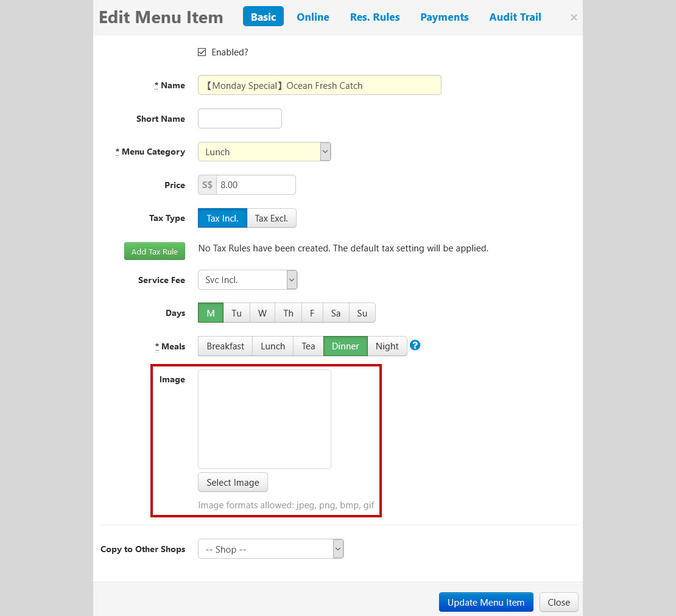The height and width of the screenshot is (616, 676).
Task: Close the Edit Menu Item dialog via X
Action: (574, 17)
